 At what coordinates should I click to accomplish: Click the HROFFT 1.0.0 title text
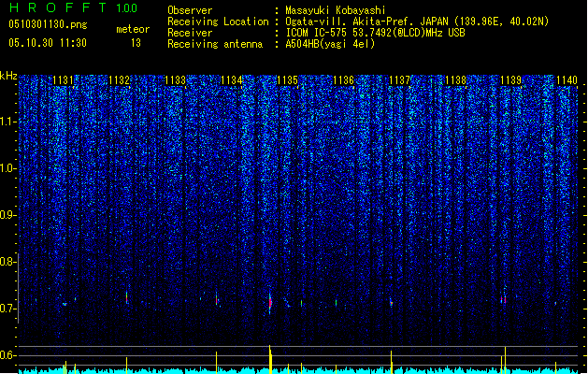(x=74, y=7)
